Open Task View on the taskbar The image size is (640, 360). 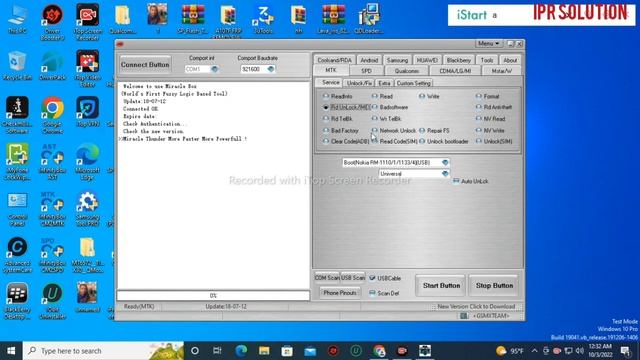217,351
